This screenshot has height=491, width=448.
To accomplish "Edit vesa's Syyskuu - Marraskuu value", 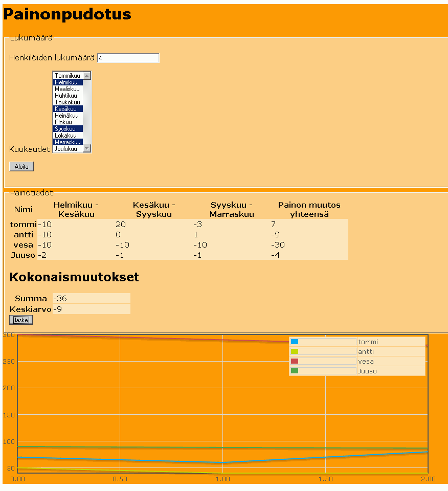I will point(231,245).
